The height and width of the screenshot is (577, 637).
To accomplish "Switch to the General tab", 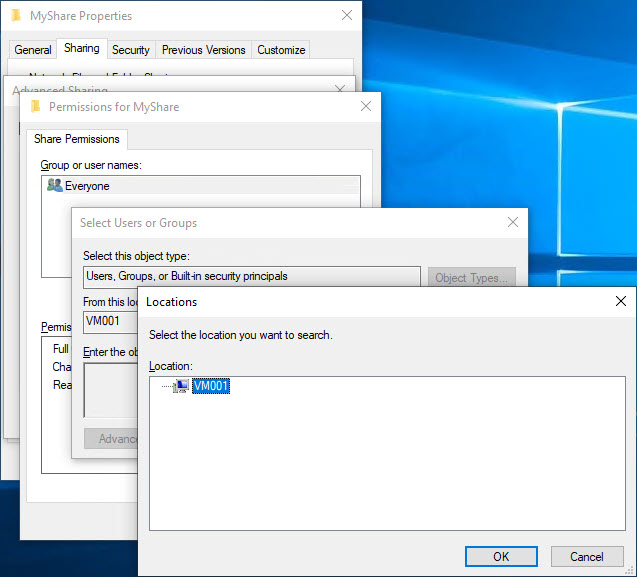I will 33,50.
